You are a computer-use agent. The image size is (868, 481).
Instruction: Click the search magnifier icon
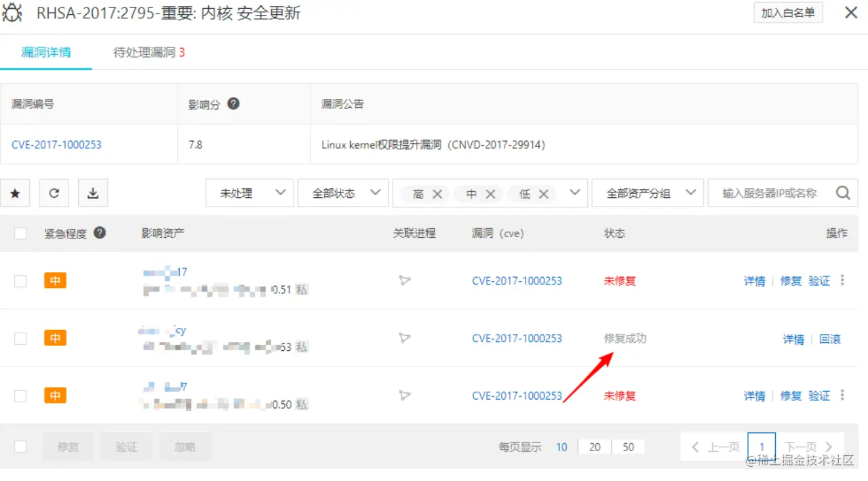click(x=843, y=193)
